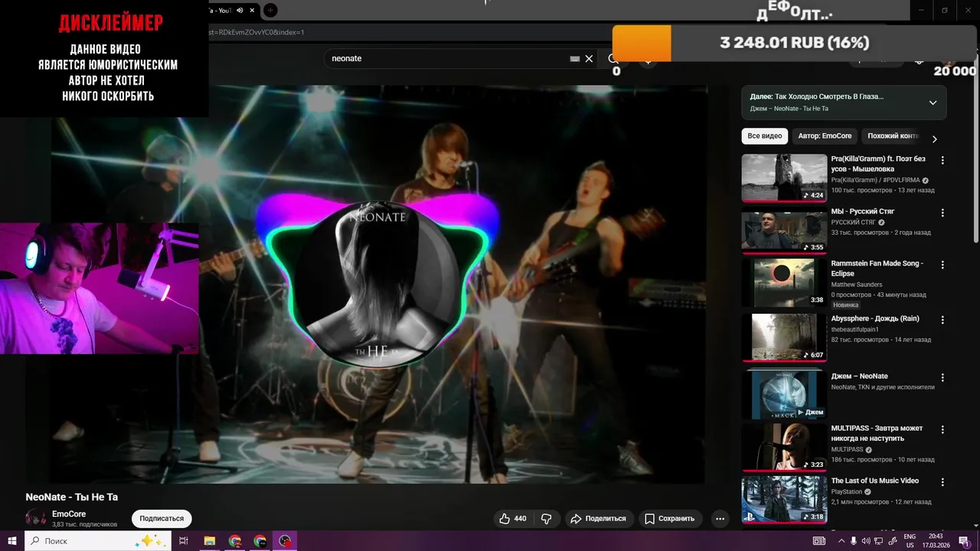Click the video title 'NeoNate - Ты Не Та'
This screenshot has height=551, width=980.
(72, 497)
